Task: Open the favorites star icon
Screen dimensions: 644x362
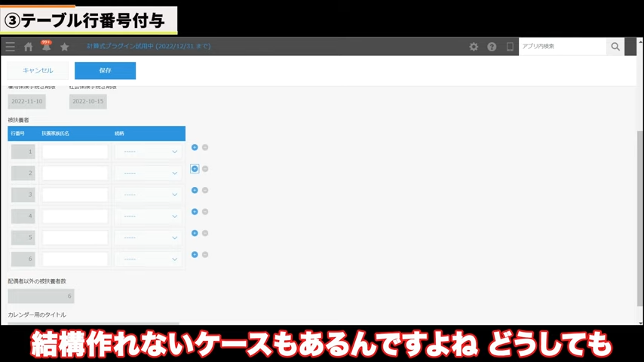Action: [65, 47]
